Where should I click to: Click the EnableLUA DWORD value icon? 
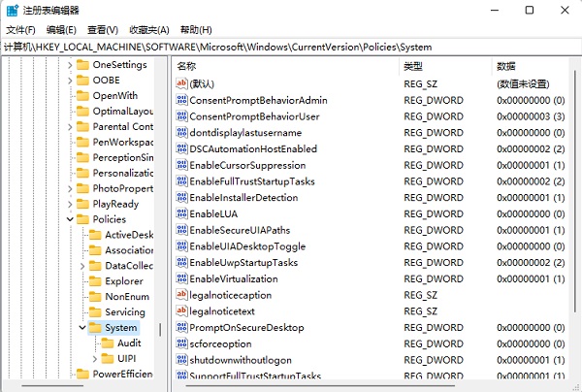tap(181, 213)
